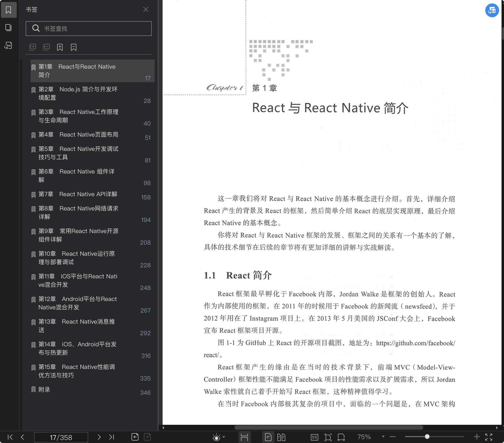504x443 pixels.
Task: Click bookmark icon beside 附录
Action: click(x=34, y=390)
